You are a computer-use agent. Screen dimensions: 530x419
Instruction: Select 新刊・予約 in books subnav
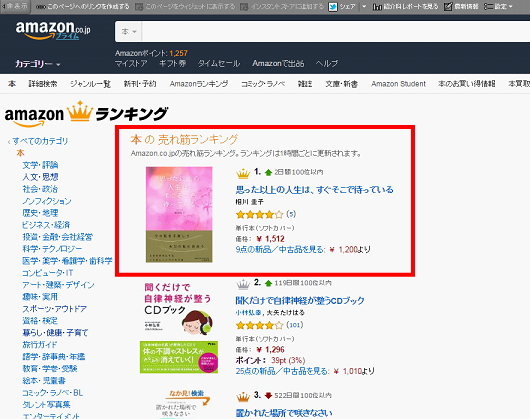click(x=140, y=84)
